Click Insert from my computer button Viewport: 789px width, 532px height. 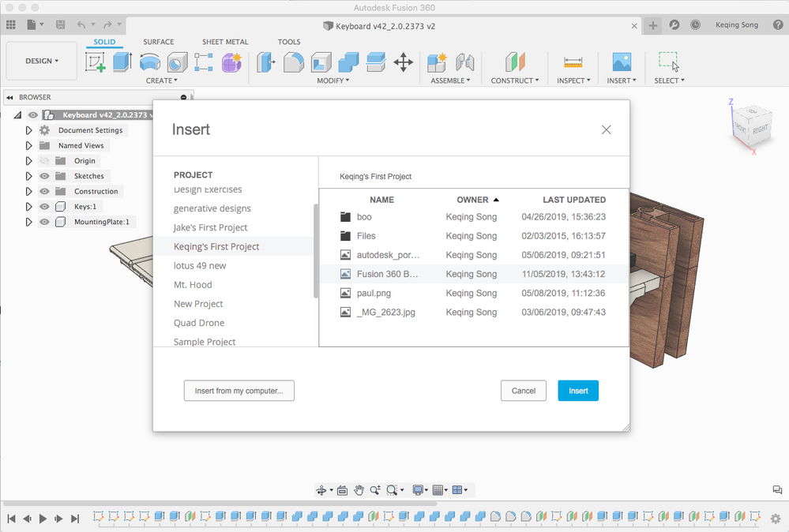tap(239, 391)
